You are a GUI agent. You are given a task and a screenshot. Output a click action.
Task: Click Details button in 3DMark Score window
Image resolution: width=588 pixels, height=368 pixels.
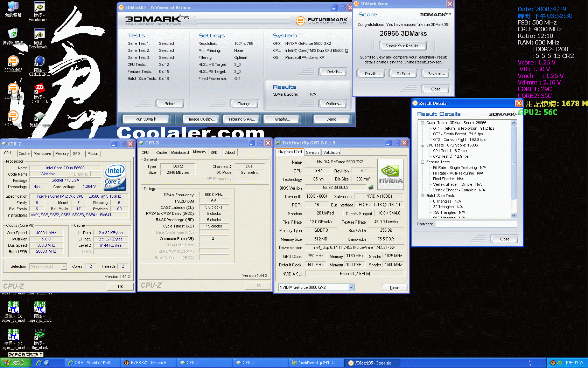pos(372,74)
